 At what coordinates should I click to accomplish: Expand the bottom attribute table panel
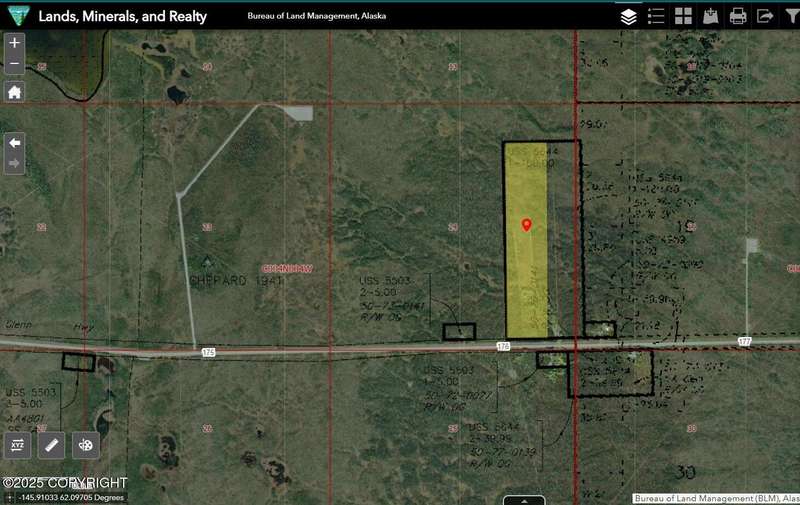point(524,500)
